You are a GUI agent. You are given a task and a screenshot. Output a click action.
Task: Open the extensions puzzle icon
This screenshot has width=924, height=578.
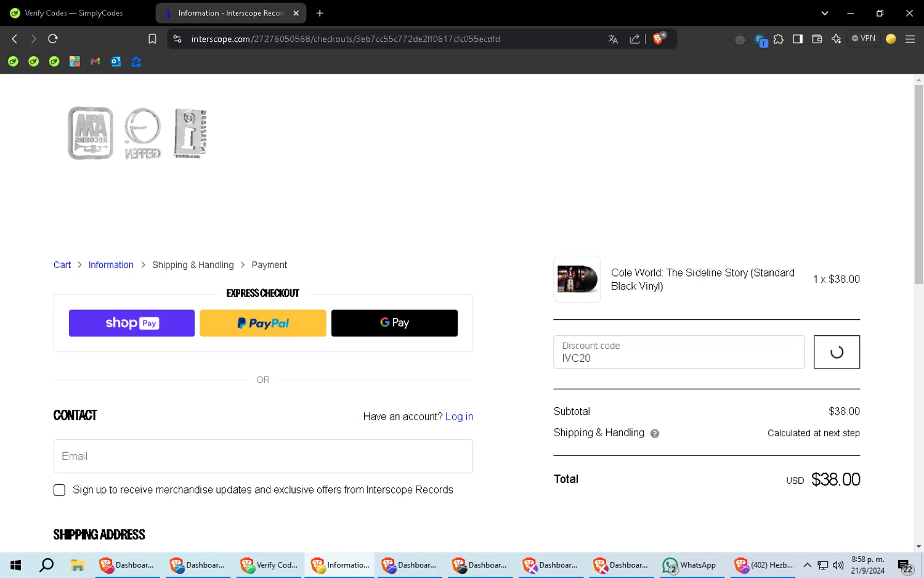[779, 39]
